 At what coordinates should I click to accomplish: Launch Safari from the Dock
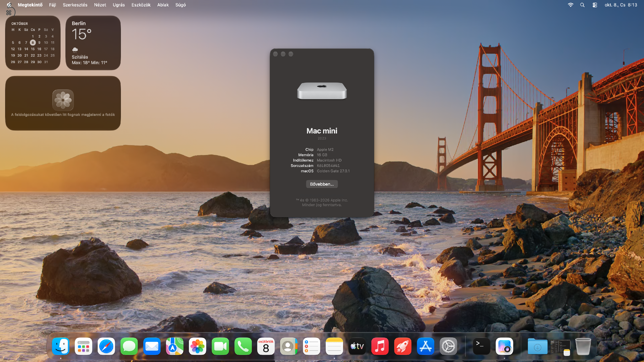(106, 346)
